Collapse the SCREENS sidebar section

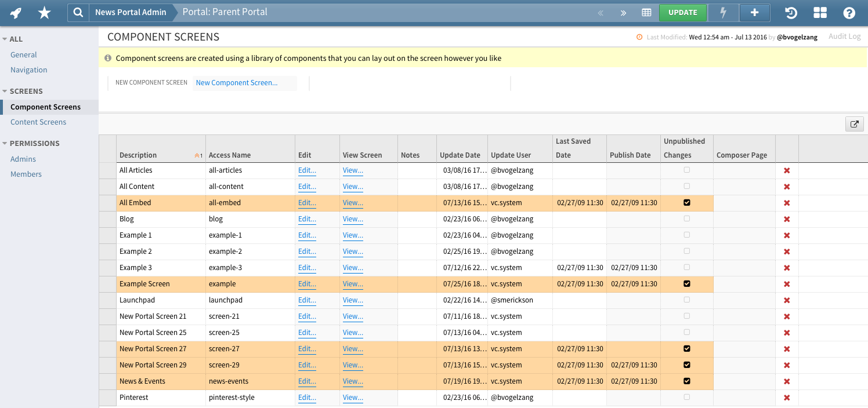6,91
